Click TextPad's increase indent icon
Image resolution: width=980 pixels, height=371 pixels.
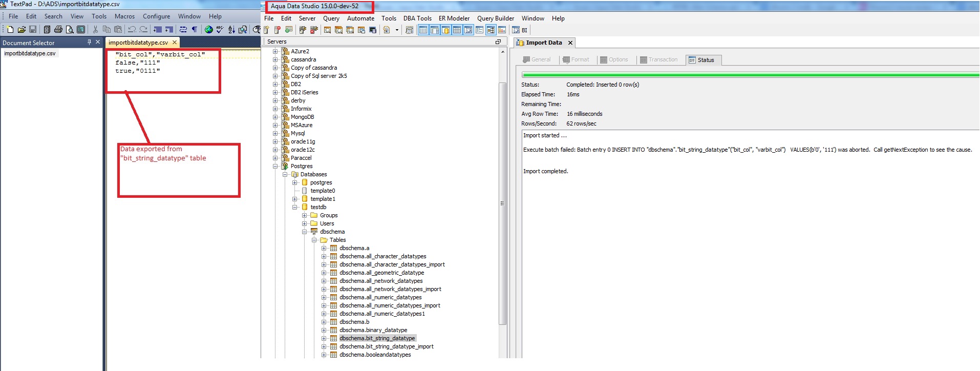coord(169,30)
